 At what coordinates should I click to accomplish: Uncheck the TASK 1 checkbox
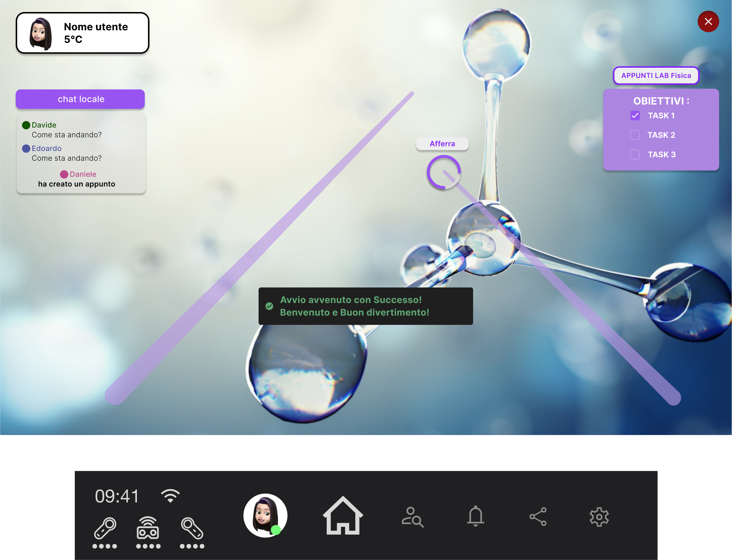(635, 116)
